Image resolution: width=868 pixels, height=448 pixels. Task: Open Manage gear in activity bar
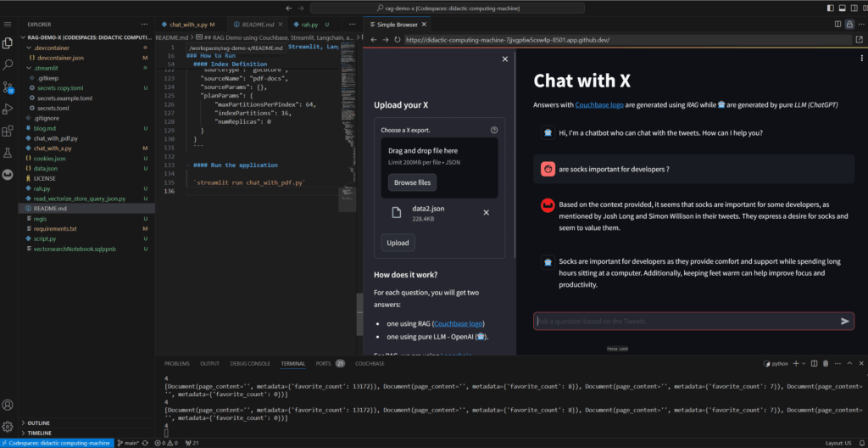point(8,427)
